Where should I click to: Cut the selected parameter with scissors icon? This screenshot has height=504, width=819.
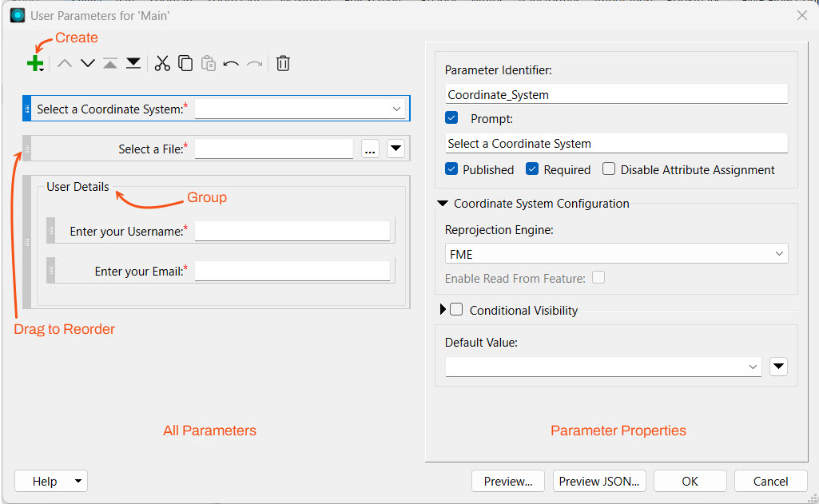pos(162,63)
